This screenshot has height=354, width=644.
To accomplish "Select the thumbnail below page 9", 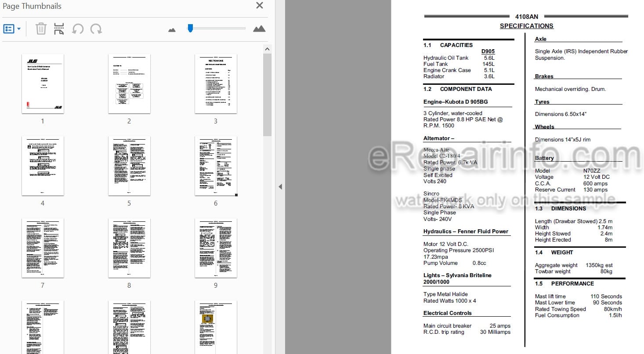I will [x=216, y=327].
